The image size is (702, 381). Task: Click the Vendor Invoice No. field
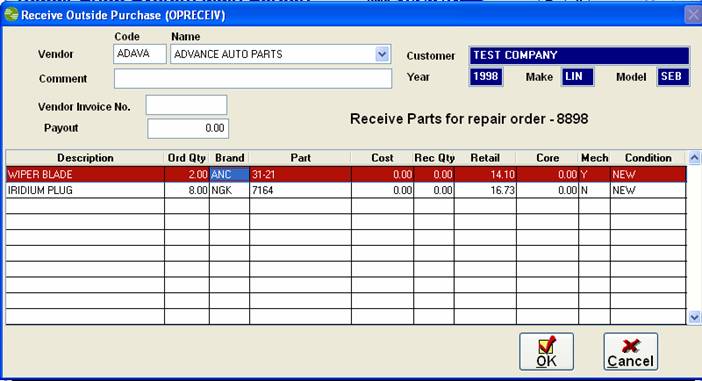(x=186, y=105)
